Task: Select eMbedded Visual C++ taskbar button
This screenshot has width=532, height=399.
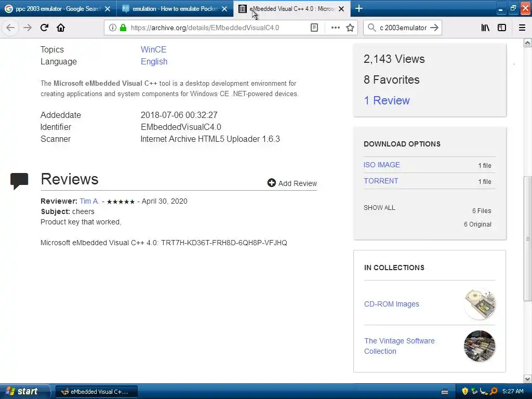Action: 97,392
